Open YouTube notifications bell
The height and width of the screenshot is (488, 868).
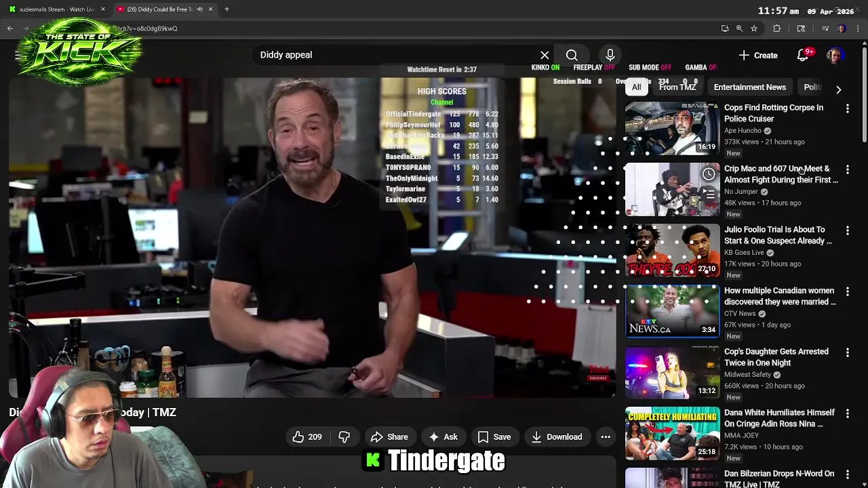[803, 55]
